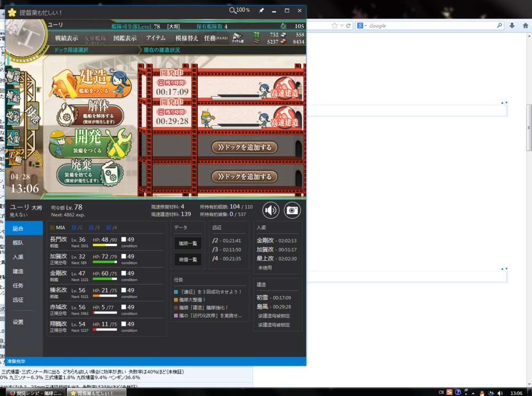Take a screenshot with the camera button
The image size is (532, 396).
click(292, 210)
